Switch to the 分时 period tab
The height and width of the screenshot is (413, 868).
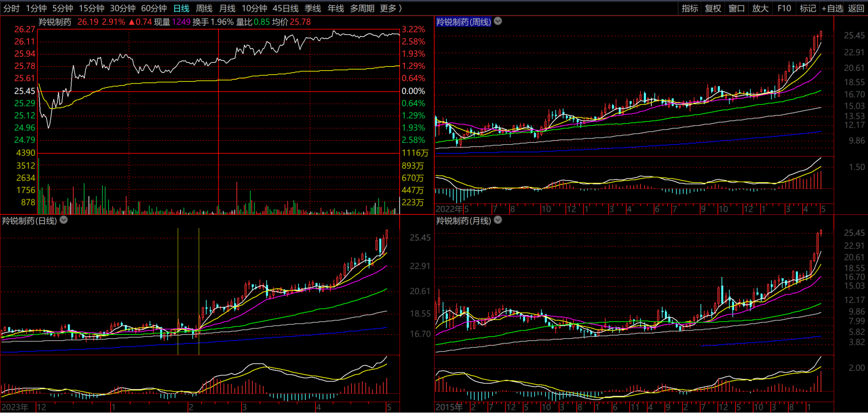tap(11, 8)
